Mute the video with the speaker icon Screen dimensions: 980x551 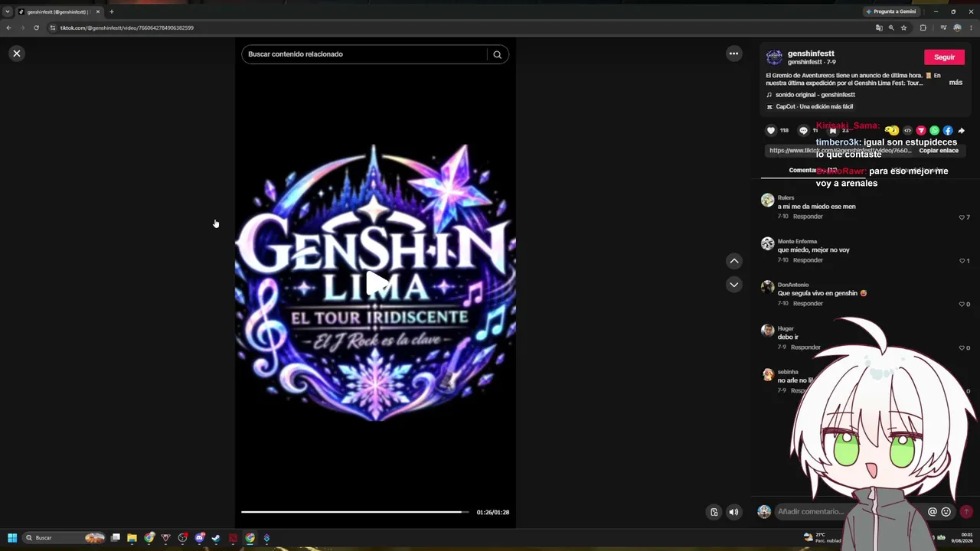[x=733, y=512]
